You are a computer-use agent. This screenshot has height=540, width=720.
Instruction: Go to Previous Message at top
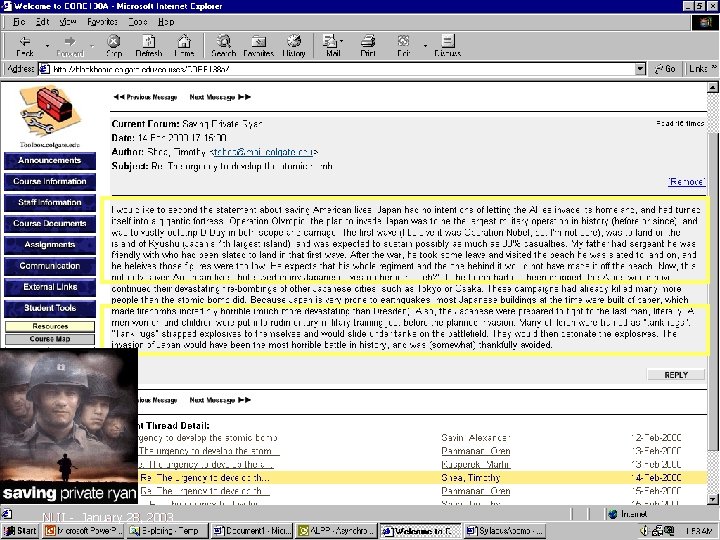(145, 97)
